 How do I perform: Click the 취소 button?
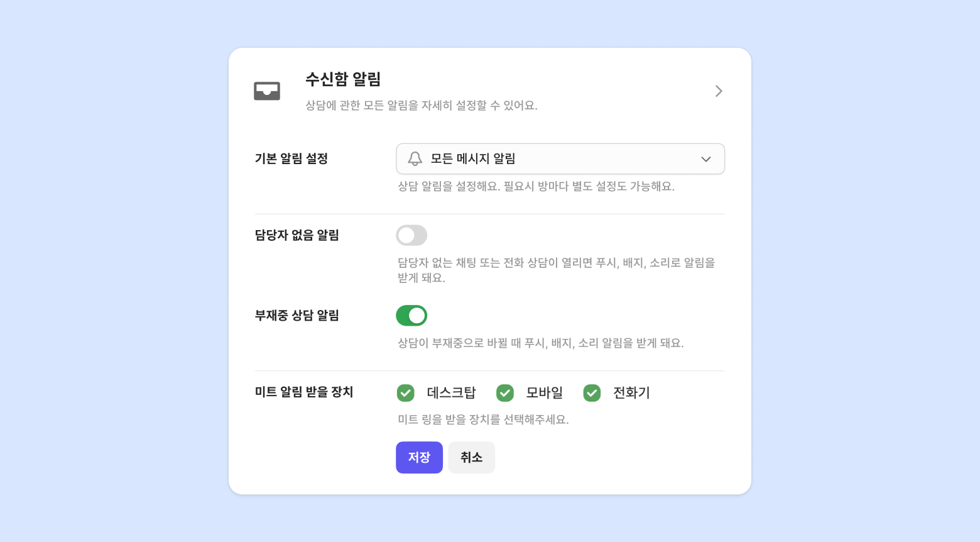coord(472,457)
